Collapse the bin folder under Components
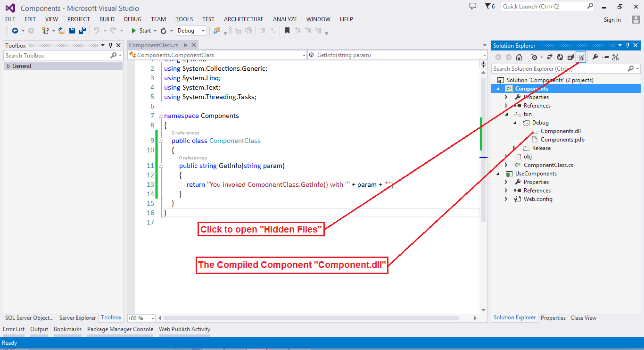 click(506, 114)
